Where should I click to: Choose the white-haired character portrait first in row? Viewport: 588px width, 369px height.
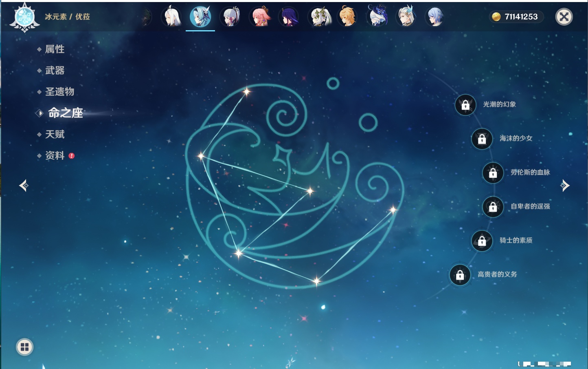click(171, 17)
